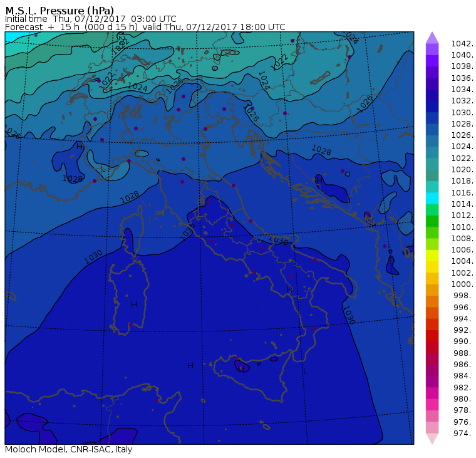Click the 'M.S.L. Pressure (hPa)' title
This screenshot has width=476, height=458.
59,11
